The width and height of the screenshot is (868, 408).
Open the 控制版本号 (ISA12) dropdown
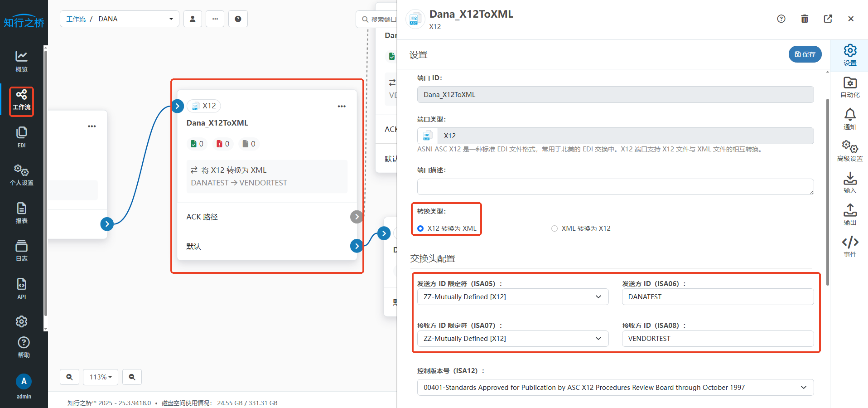tap(615, 388)
